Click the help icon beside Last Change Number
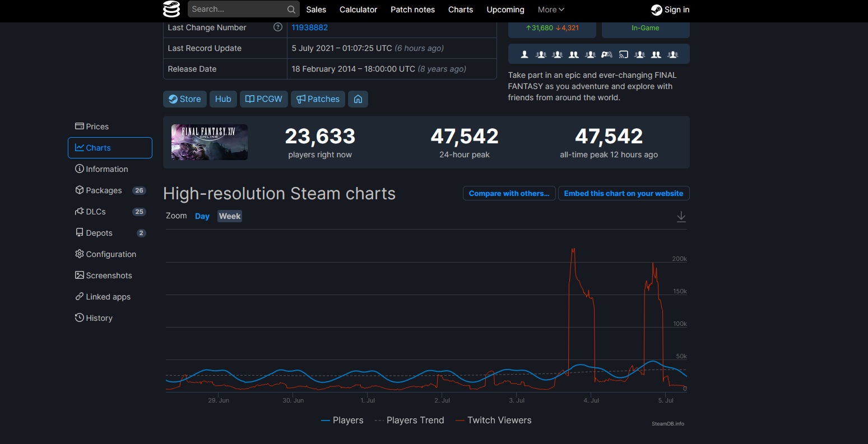 pyautogui.click(x=277, y=27)
